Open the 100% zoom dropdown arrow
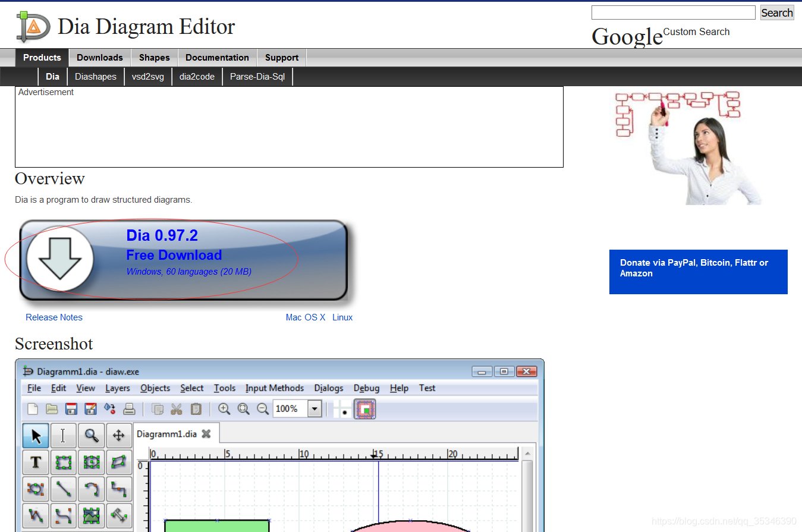This screenshot has width=802, height=532. point(315,409)
